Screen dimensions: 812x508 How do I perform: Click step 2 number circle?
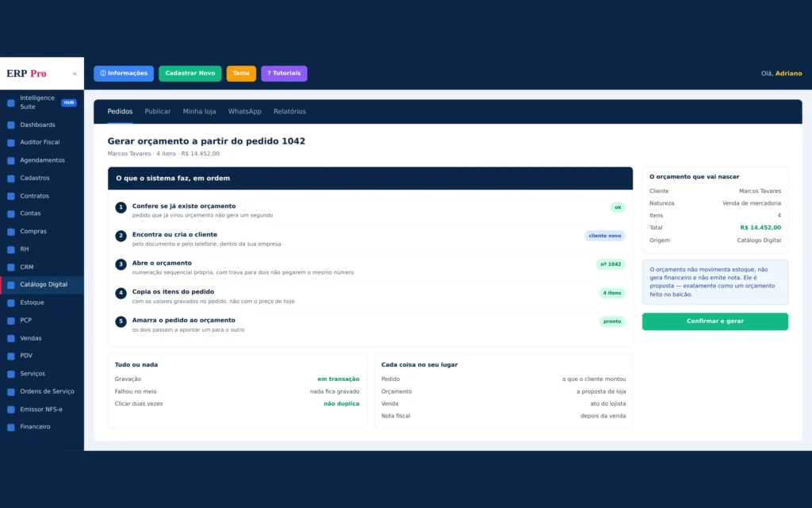121,236
